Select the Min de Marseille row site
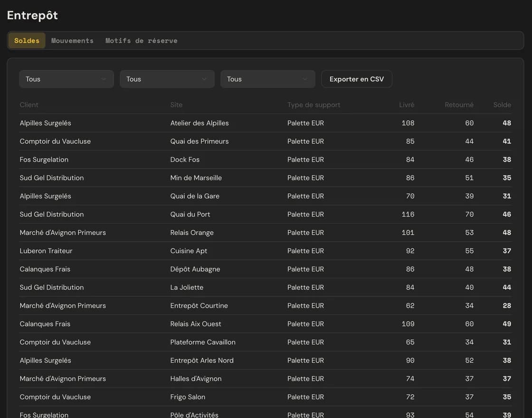The image size is (532, 418). 196,178
